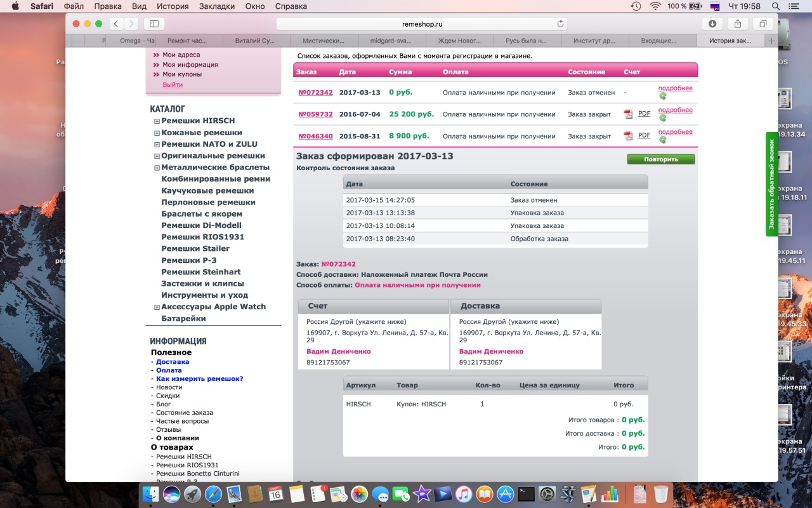Expand the Ремешки HIRSCH catalog category
The width and height of the screenshot is (812, 508).
157,121
